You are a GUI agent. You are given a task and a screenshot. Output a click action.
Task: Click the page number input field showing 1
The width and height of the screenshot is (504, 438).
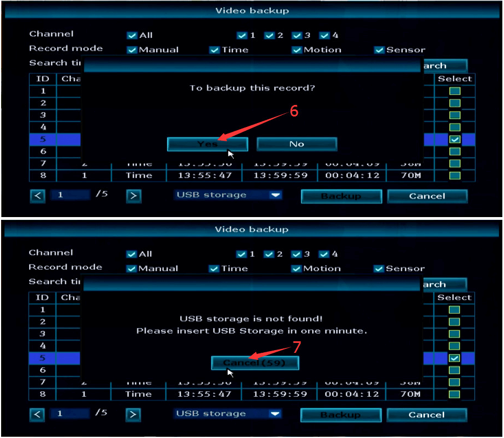[x=70, y=195]
